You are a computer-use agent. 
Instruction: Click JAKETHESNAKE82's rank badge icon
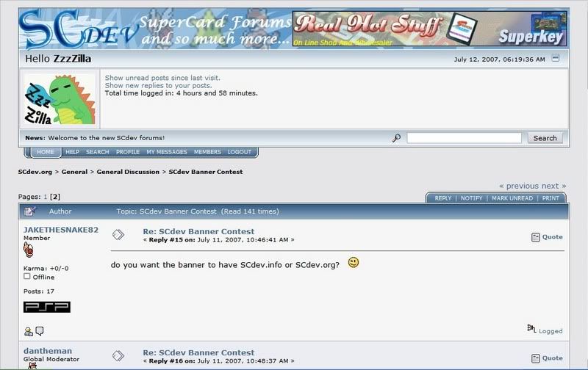point(28,250)
